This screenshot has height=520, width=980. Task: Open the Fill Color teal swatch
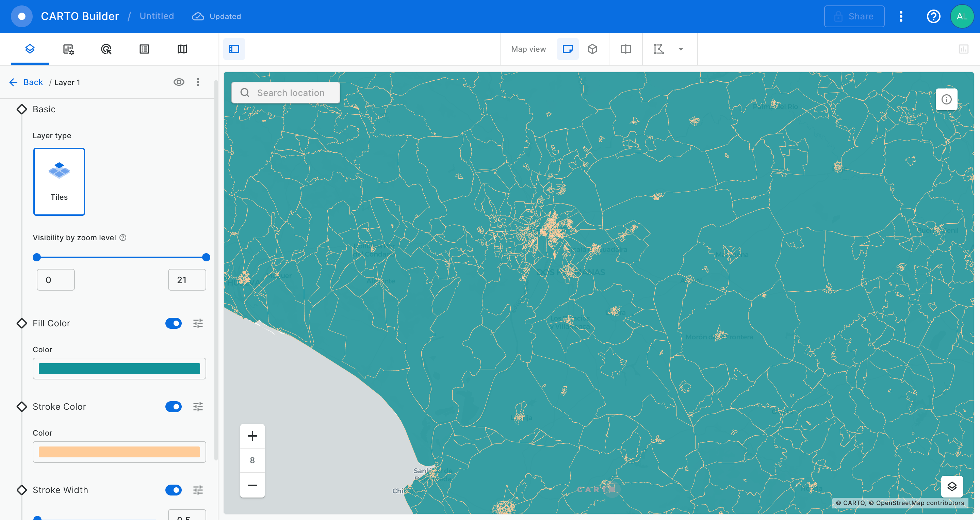(119, 369)
